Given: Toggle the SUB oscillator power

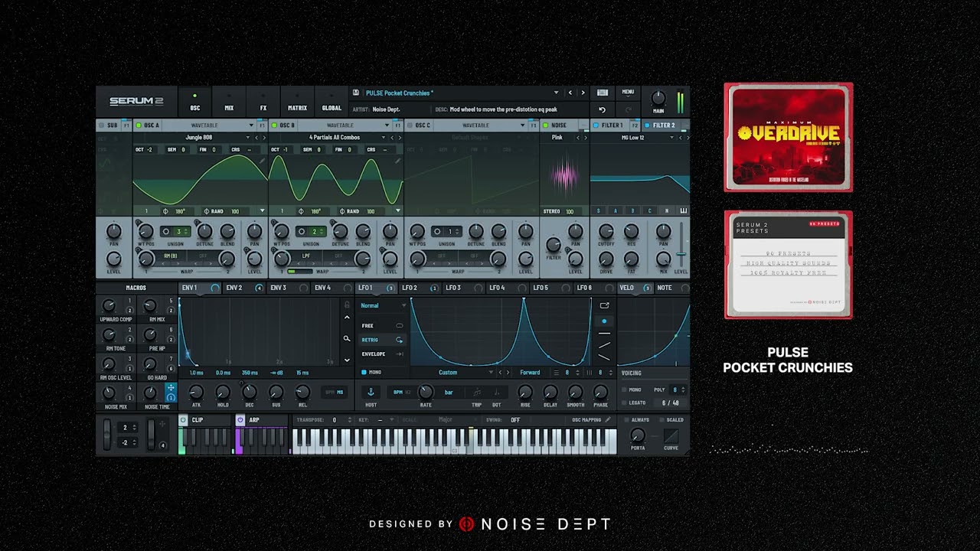Looking at the screenshot, I should pyautogui.click(x=102, y=125).
